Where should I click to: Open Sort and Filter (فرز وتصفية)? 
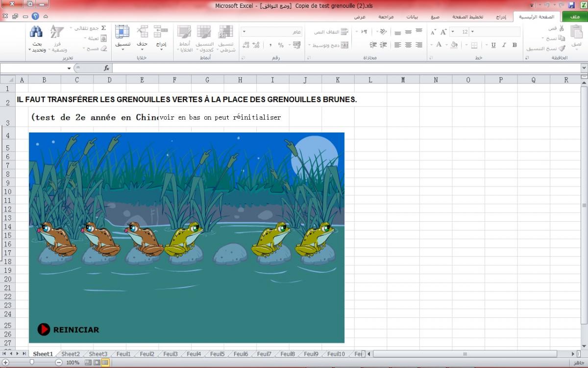[x=57, y=38]
